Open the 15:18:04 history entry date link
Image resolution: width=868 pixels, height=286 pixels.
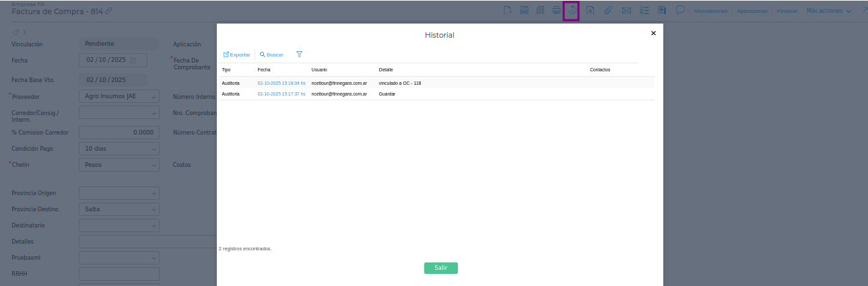coord(281,83)
